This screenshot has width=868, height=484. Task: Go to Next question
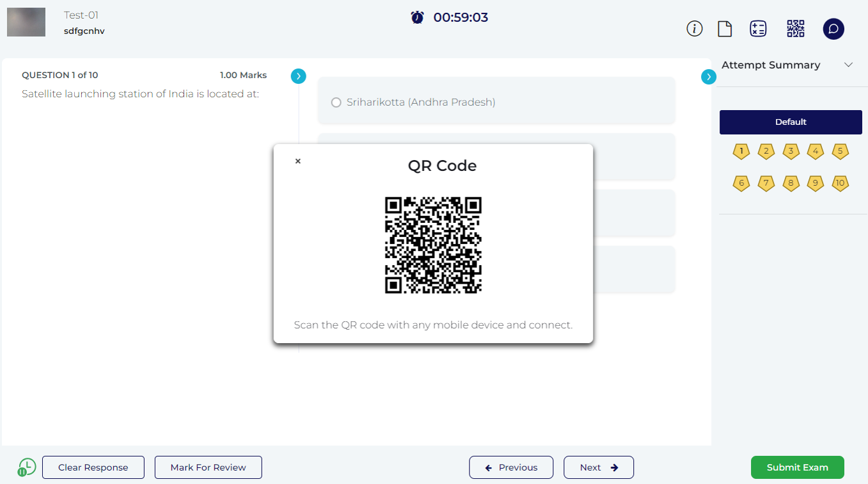point(599,467)
